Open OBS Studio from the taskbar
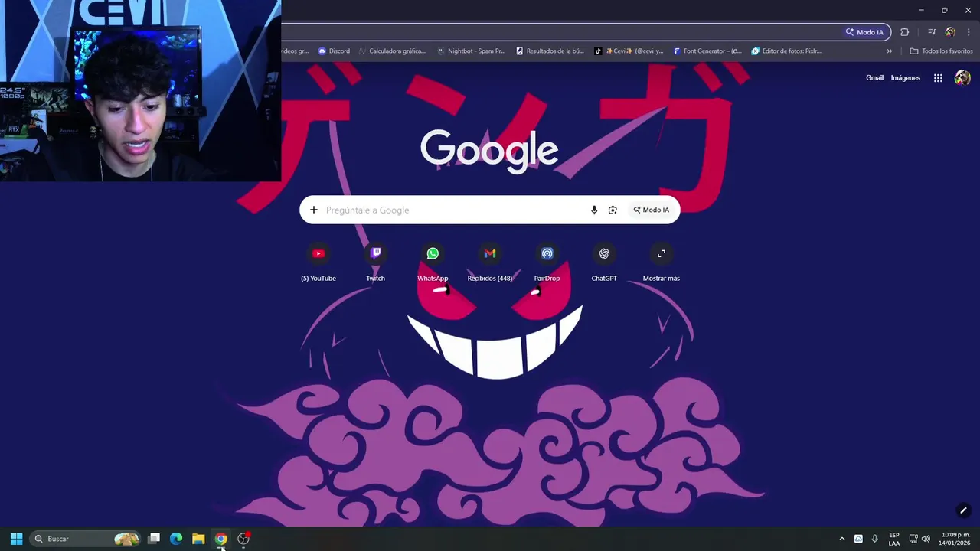The image size is (980, 551). pos(243,539)
